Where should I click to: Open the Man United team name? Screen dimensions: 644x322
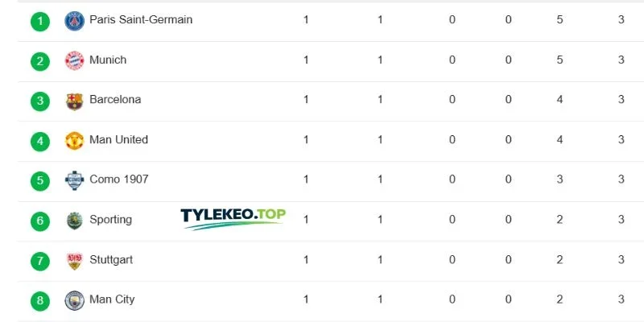click(x=118, y=139)
